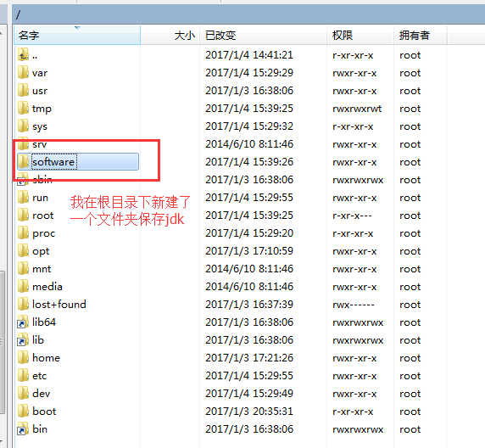The width and height of the screenshot is (485, 448).
Task: Select the home folder icon
Action: click(x=23, y=357)
